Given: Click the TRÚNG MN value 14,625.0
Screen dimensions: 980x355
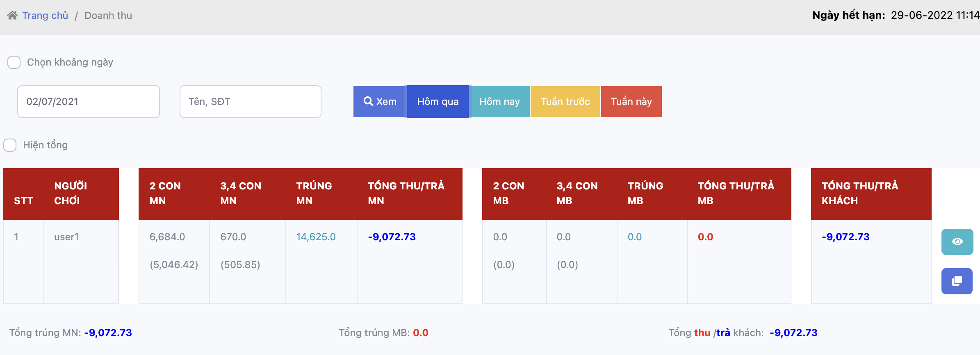Looking at the screenshot, I should 316,237.
